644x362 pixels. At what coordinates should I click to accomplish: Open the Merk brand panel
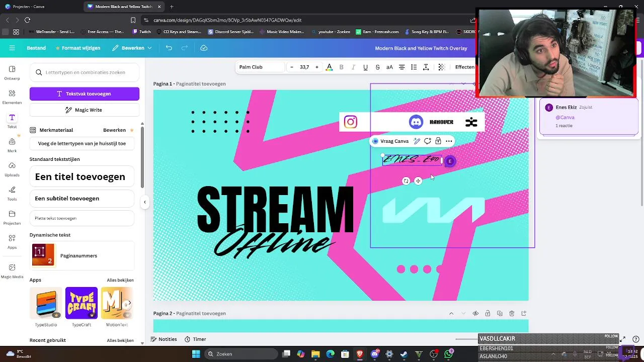coord(12,145)
